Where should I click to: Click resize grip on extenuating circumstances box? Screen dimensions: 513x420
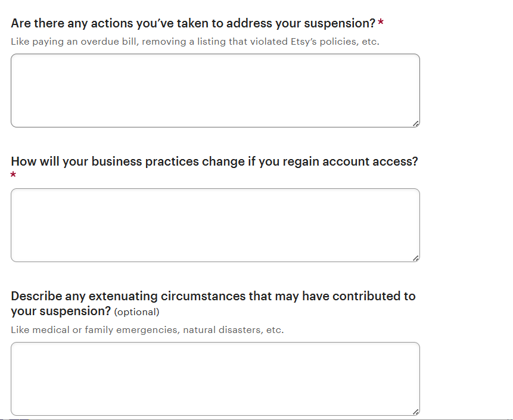pyautogui.click(x=416, y=412)
